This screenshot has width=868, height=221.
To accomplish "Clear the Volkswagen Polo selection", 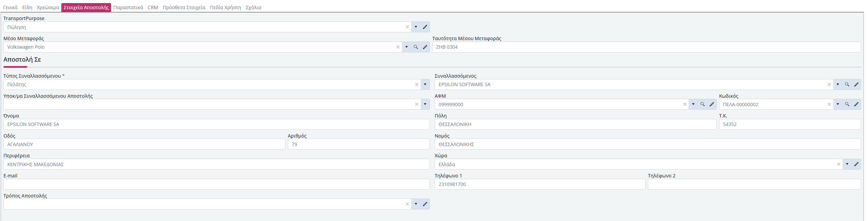I will [x=398, y=47].
